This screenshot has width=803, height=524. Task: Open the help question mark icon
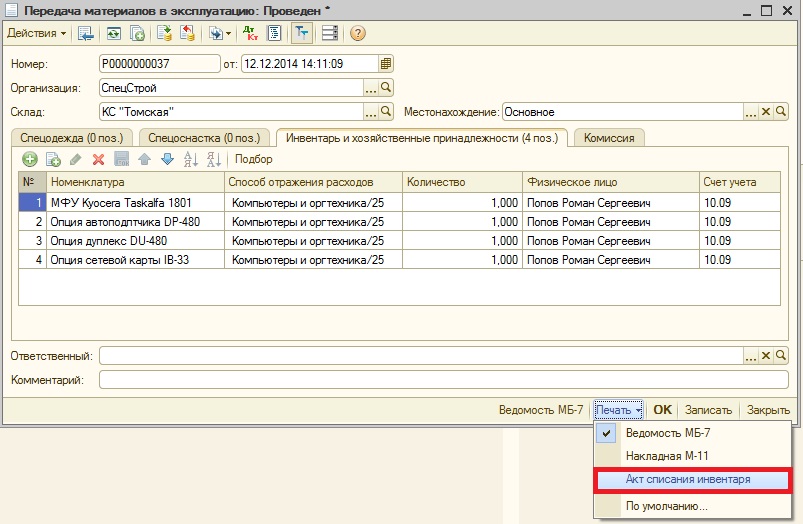357,33
